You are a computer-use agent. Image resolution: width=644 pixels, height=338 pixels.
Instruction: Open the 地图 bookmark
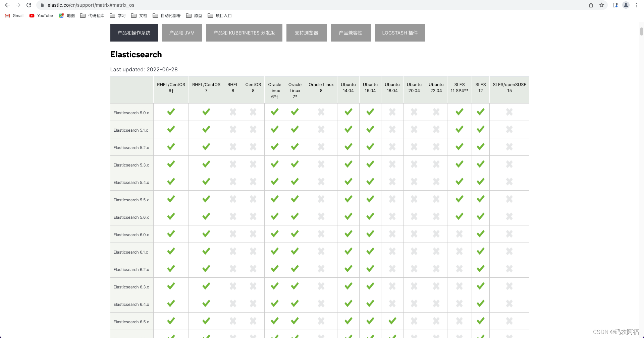(x=67, y=16)
